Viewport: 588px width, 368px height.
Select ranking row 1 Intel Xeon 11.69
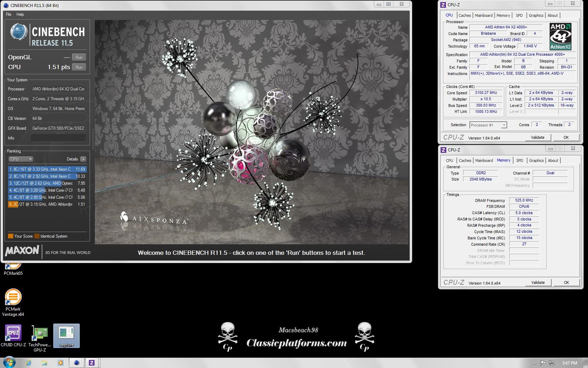point(47,169)
